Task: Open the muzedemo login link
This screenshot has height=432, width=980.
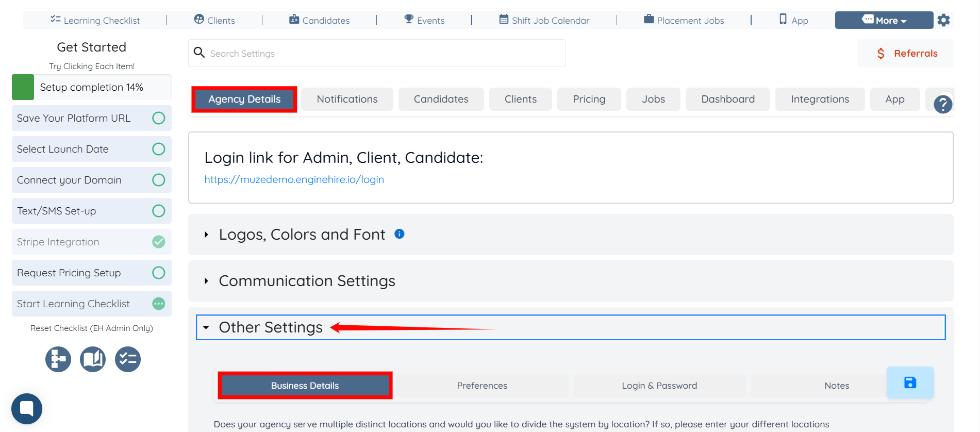Action: click(294, 179)
